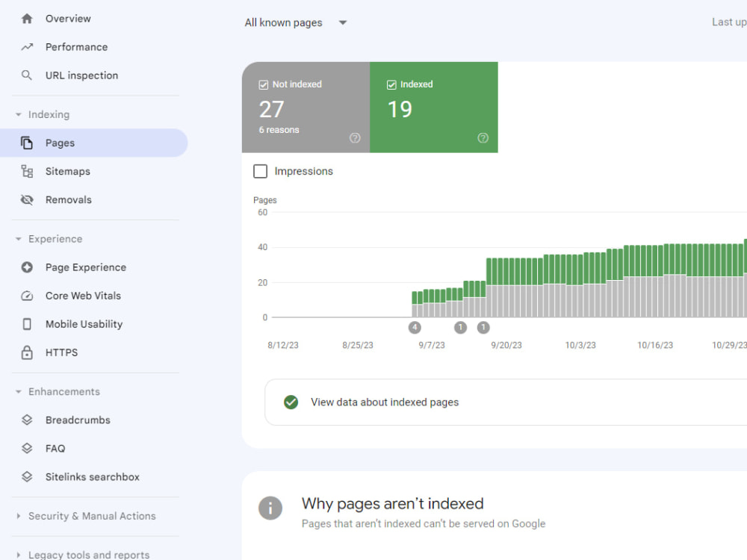
Task: Click View data about indexed pages
Action: coord(385,402)
